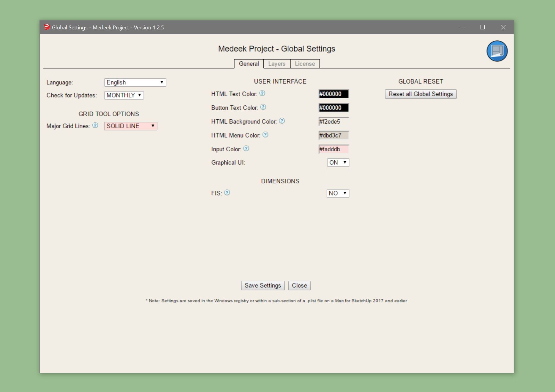The image size is (555, 392).
Task: Select the General tab
Action: (249, 64)
